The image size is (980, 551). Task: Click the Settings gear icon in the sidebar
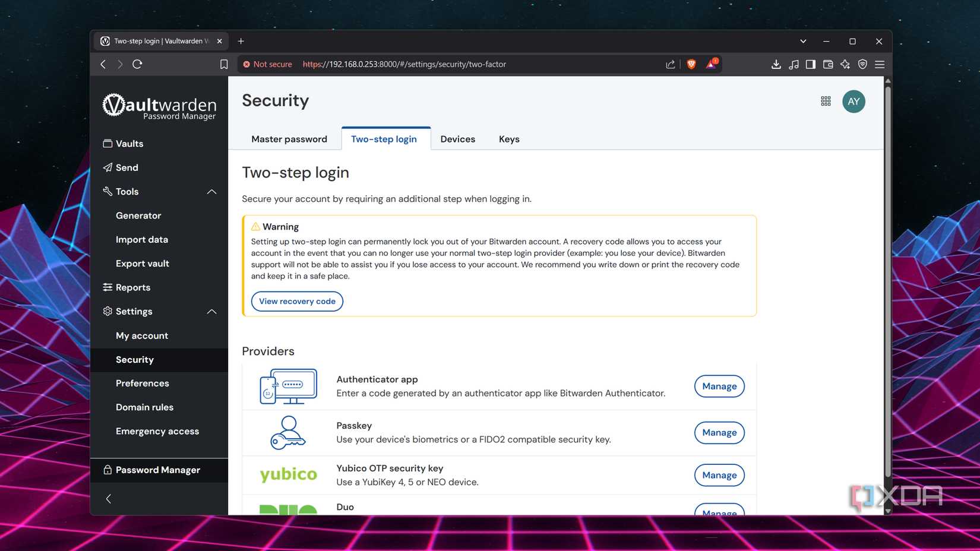click(x=108, y=311)
